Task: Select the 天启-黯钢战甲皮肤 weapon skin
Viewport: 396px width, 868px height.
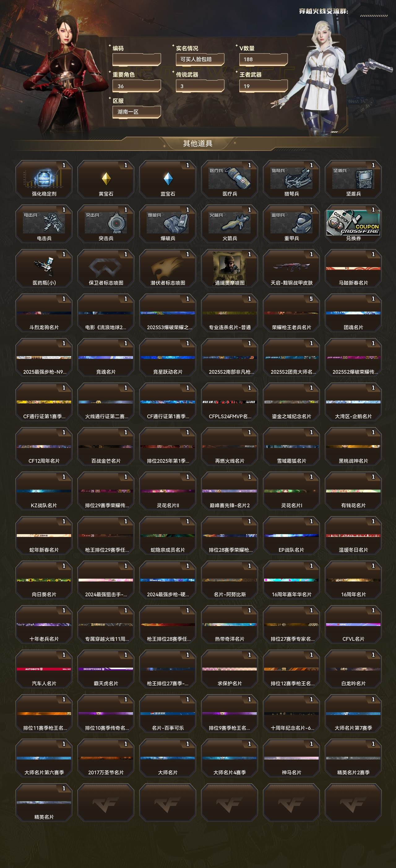Action: (x=291, y=268)
